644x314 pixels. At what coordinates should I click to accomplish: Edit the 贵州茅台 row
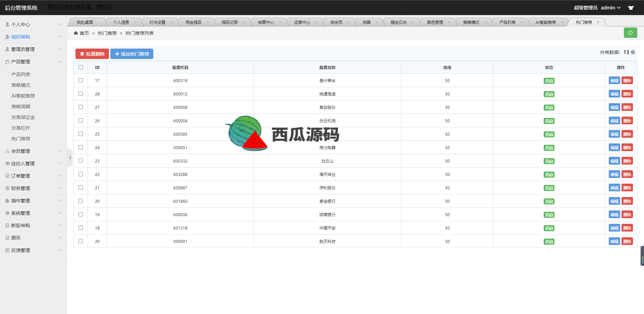tap(614, 80)
